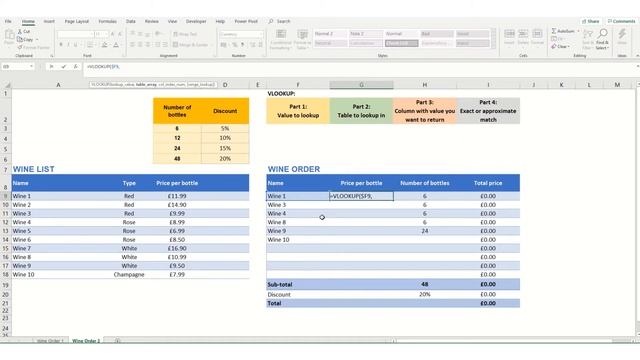This screenshot has width=640, height=360.
Task: Open Conditional Formatting menu
Action: [281, 40]
